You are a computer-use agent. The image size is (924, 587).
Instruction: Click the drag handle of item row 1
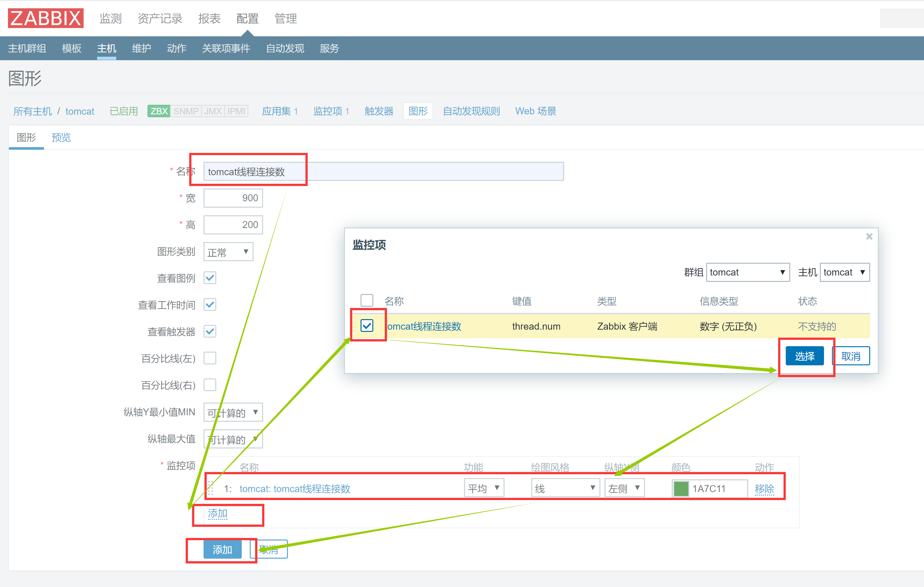coord(211,488)
